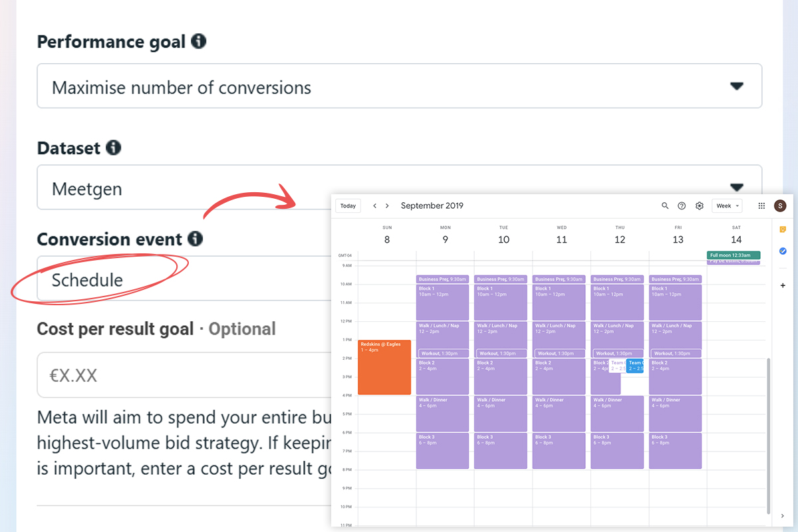Click info icon next to Performance goal
798x532 pixels.
[x=198, y=41]
